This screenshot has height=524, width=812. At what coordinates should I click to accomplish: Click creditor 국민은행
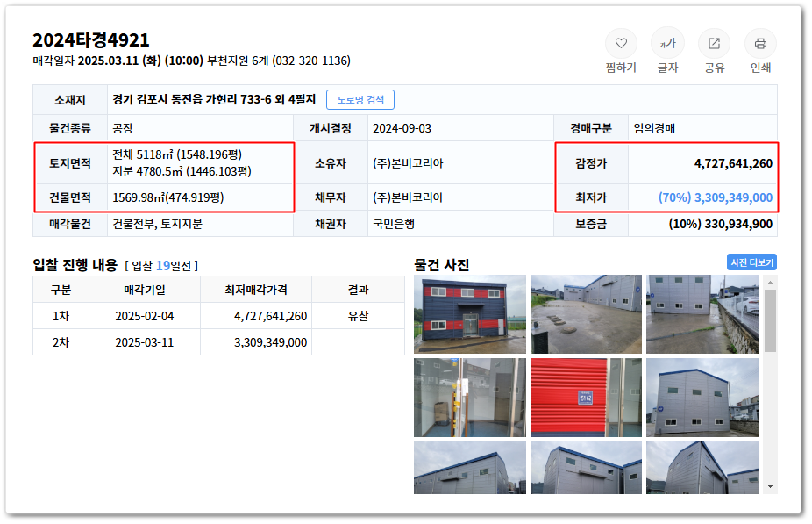(x=394, y=224)
